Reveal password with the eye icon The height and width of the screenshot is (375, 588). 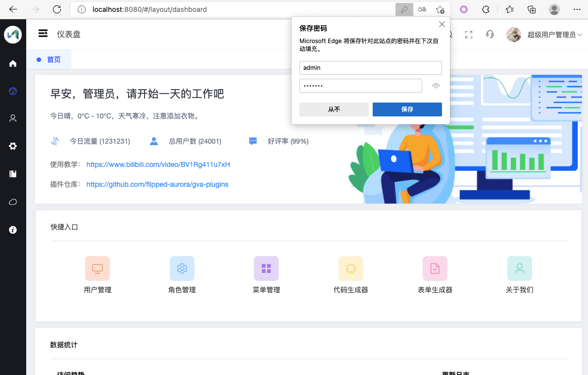(436, 86)
